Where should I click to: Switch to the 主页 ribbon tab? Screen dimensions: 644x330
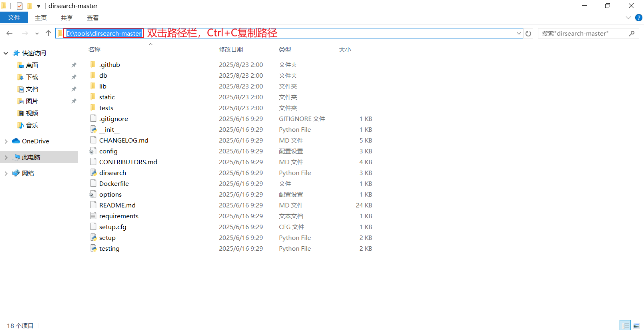coord(41,18)
